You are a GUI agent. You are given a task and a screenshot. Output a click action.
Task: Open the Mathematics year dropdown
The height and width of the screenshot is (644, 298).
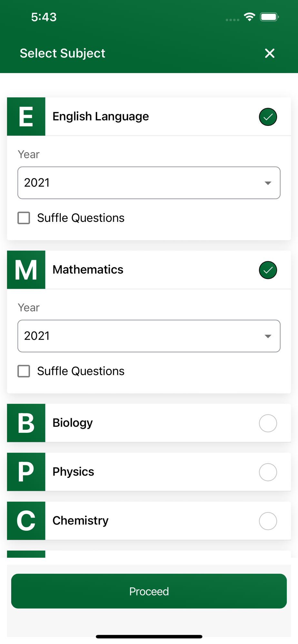(149, 336)
